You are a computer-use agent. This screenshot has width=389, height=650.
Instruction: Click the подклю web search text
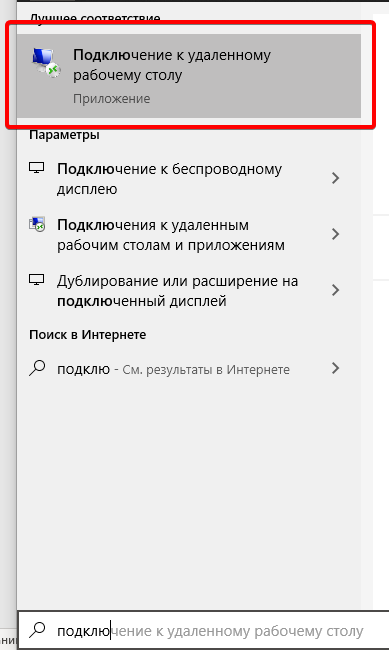tap(83, 369)
